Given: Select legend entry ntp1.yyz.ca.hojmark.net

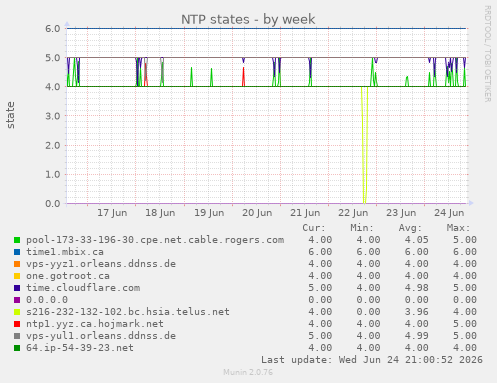Looking at the screenshot, I should (95, 324).
